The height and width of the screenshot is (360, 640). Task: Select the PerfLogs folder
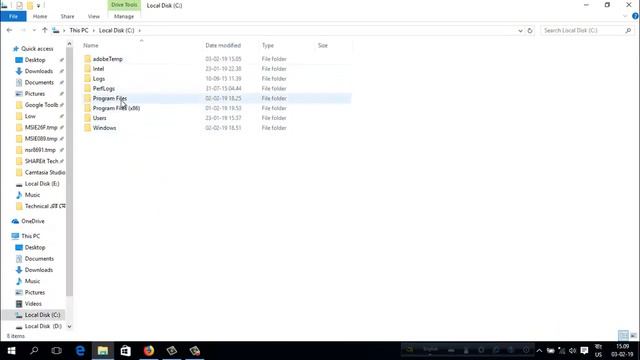click(104, 88)
